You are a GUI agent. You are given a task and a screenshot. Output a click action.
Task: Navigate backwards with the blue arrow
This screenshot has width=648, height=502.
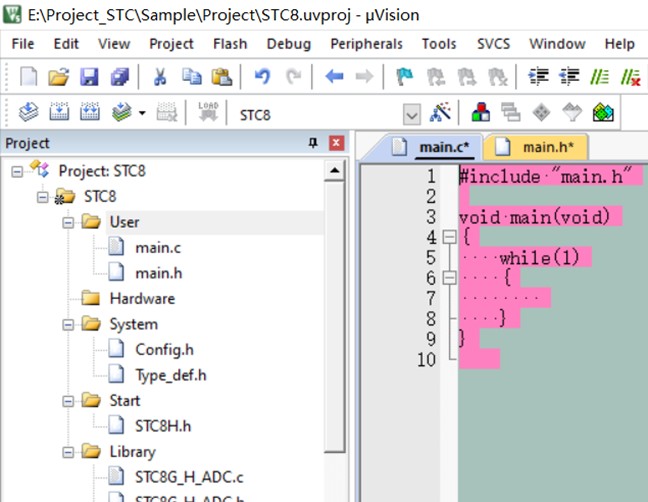click(334, 76)
